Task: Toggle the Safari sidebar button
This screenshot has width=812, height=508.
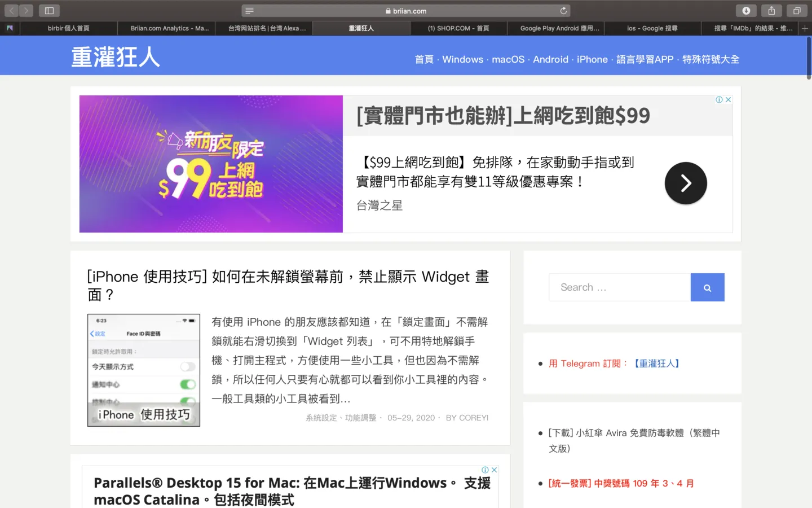Action: 49,11
